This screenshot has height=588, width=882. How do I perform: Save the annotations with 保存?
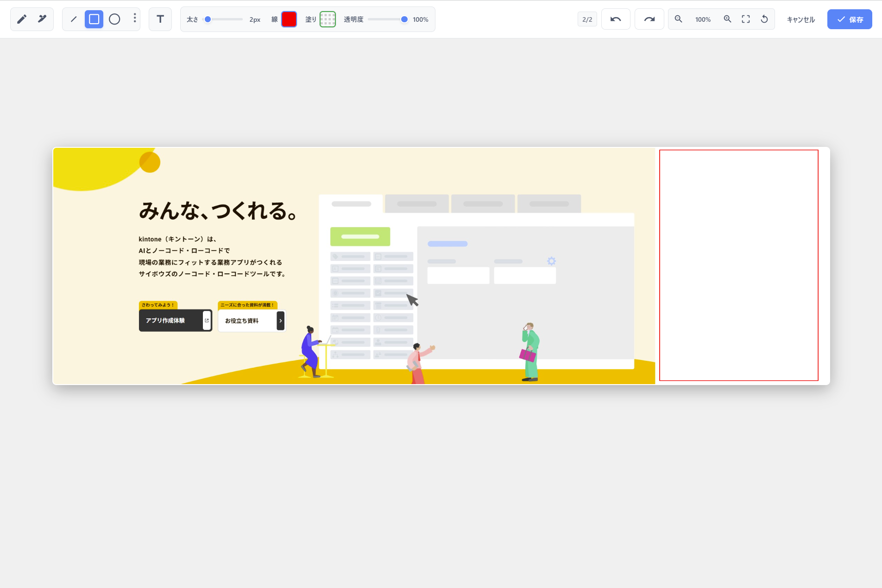[849, 19]
